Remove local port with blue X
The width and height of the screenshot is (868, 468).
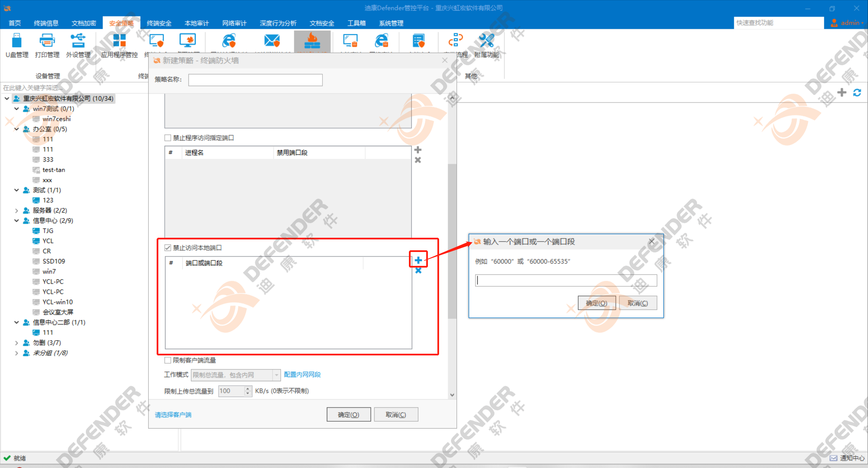[418, 271]
